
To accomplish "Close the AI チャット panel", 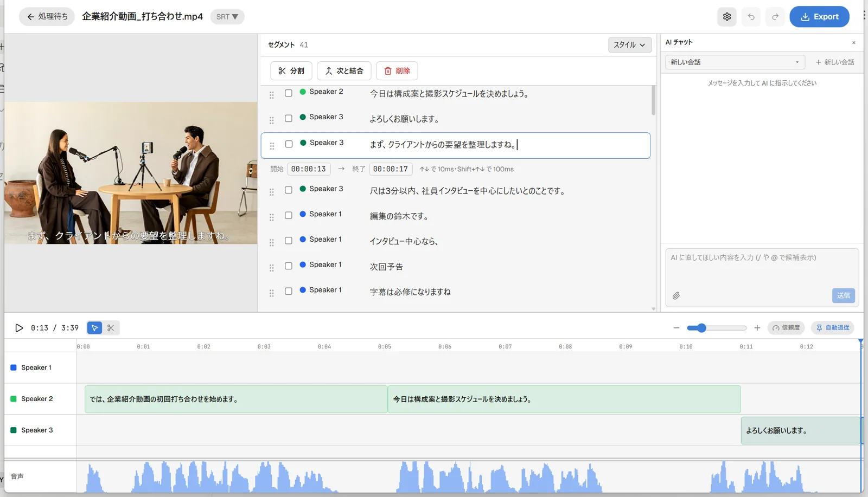I will 854,42.
